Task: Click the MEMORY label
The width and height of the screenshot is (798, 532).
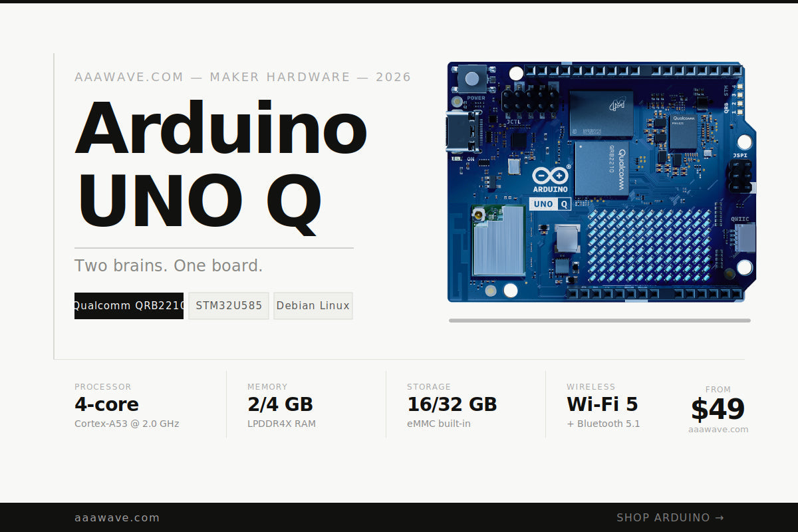Action: tap(267, 387)
